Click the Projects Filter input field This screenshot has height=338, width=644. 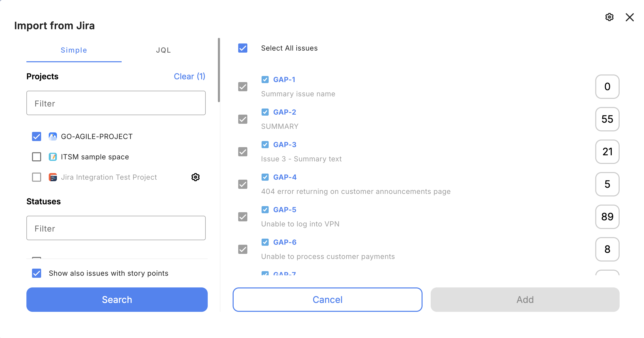pos(116,103)
